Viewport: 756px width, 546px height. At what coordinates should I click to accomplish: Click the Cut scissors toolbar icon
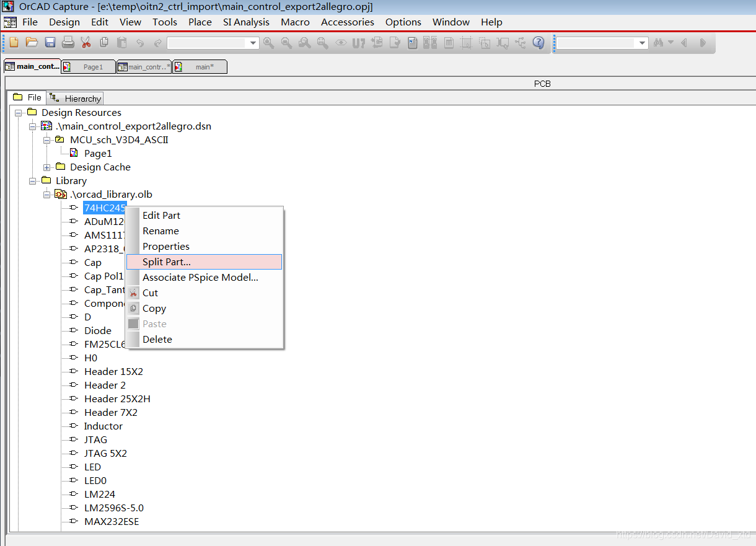coord(86,43)
